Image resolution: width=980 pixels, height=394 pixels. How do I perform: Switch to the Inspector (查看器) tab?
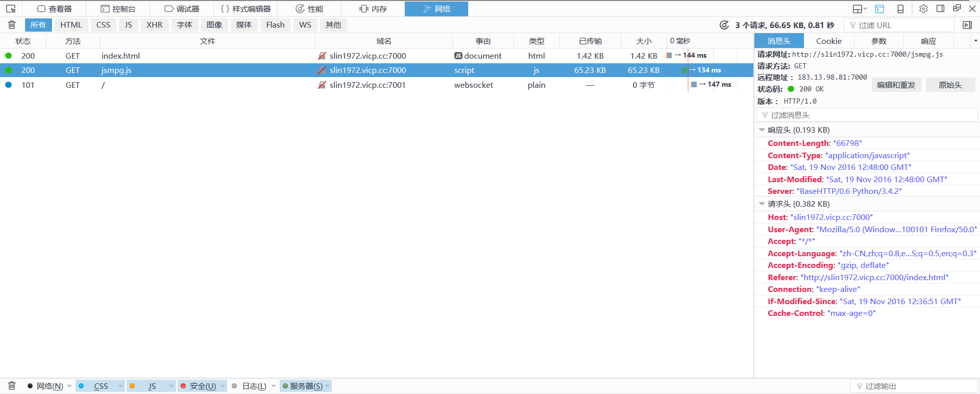point(54,9)
